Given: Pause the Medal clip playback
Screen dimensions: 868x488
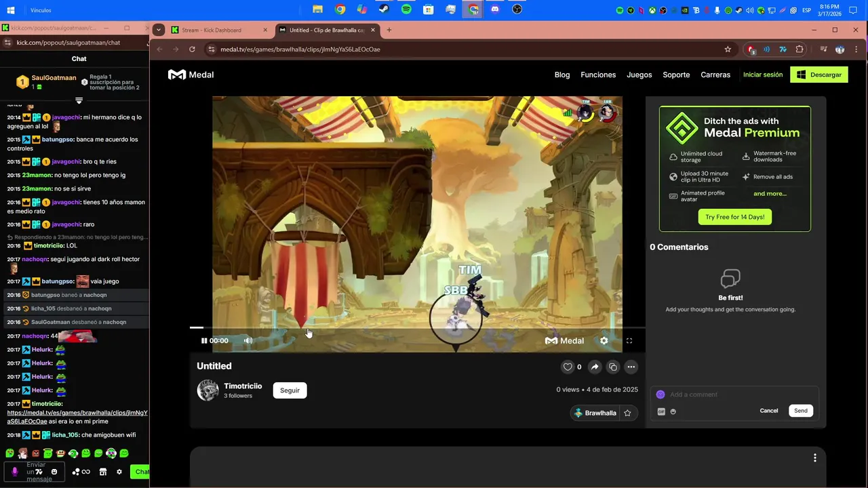Looking at the screenshot, I should (204, 341).
